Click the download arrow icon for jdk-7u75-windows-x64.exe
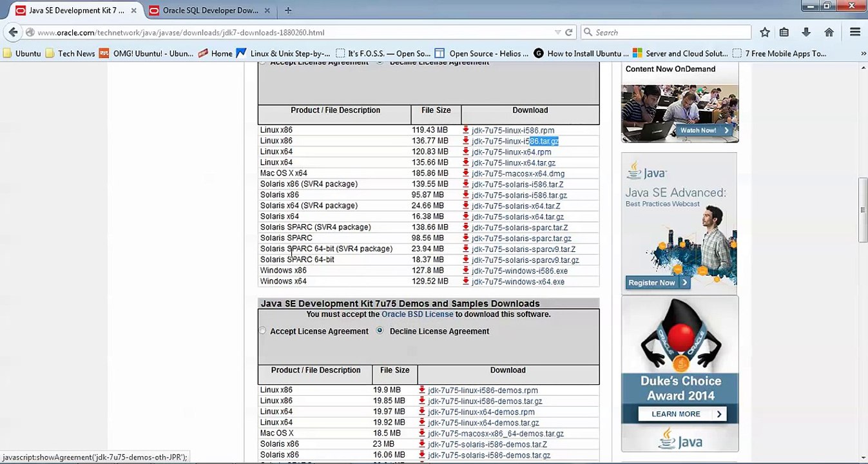The image size is (868, 464). pyautogui.click(x=465, y=282)
